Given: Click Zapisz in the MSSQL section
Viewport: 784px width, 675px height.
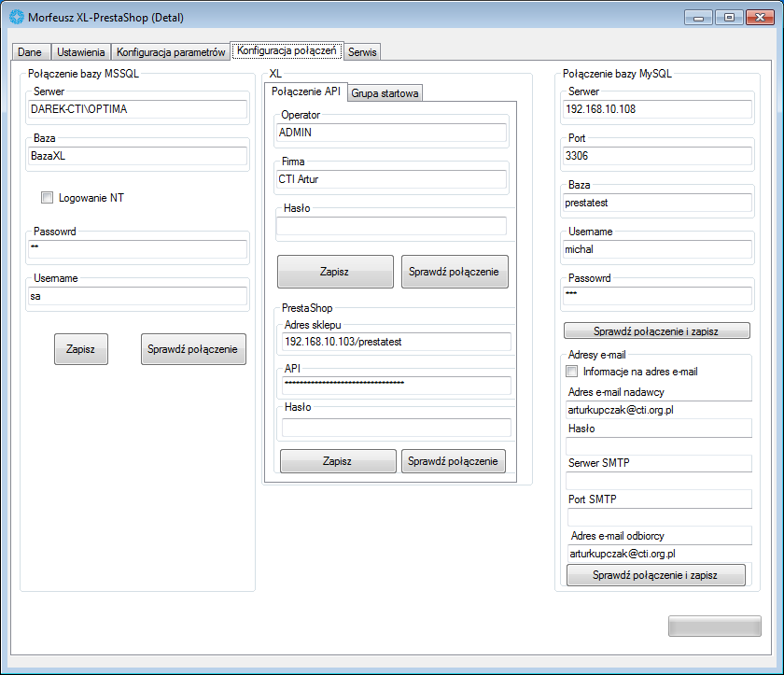Looking at the screenshot, I should tap(81, 349).
